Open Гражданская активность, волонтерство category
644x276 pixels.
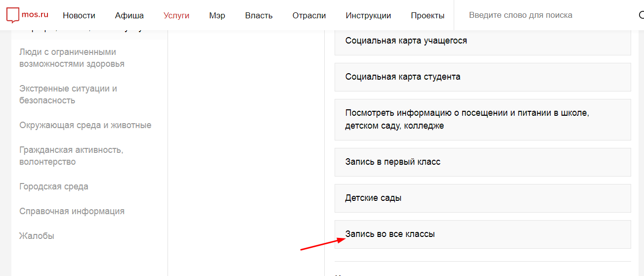pos(71,156)
